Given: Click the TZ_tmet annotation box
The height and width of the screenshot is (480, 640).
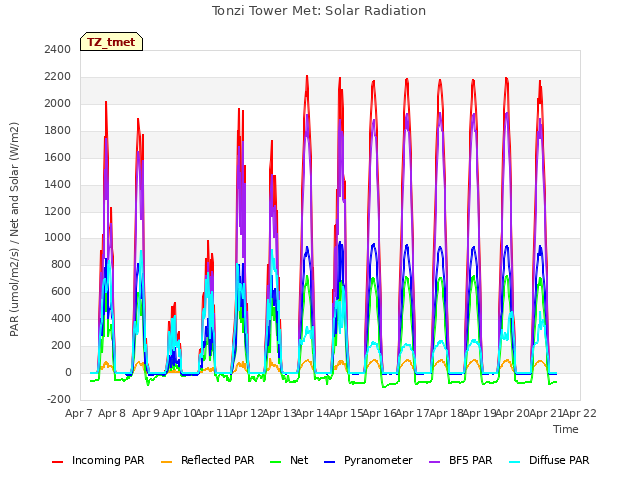Looking at the screenshot, I should (111, 42).
